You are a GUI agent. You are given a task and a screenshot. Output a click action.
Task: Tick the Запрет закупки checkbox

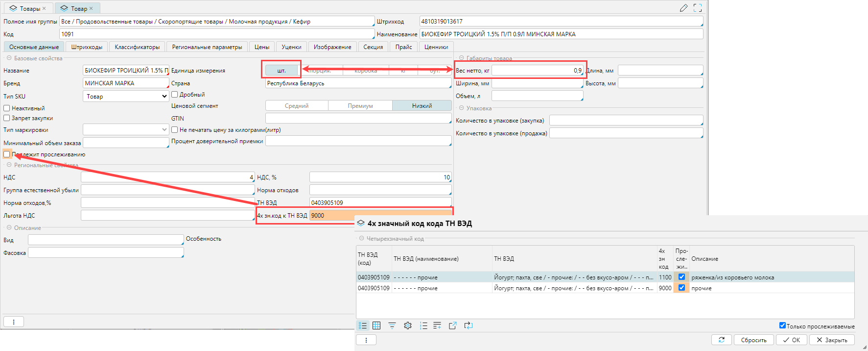pos(7,118)
